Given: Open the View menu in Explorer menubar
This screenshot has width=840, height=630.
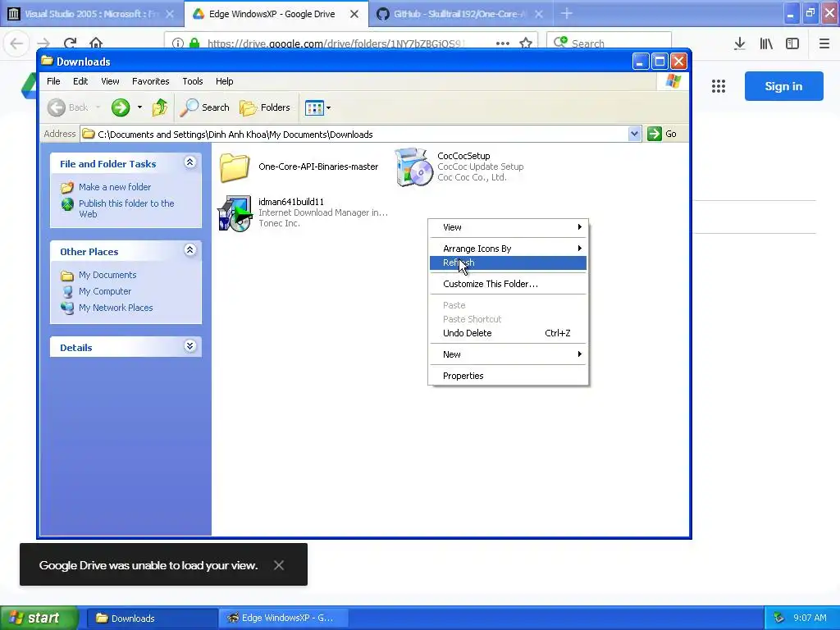Looking at the screenshot, I should coord(110,81).
